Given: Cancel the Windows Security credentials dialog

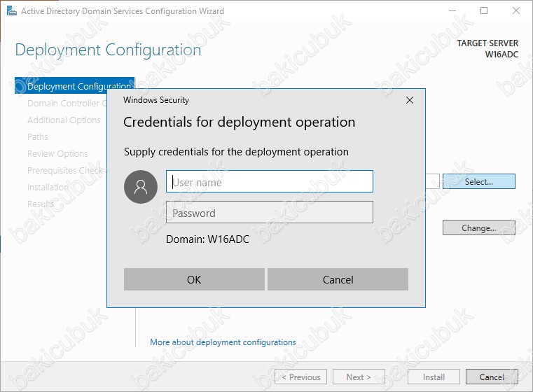Looking at the screenshot, I should (338, 279).
